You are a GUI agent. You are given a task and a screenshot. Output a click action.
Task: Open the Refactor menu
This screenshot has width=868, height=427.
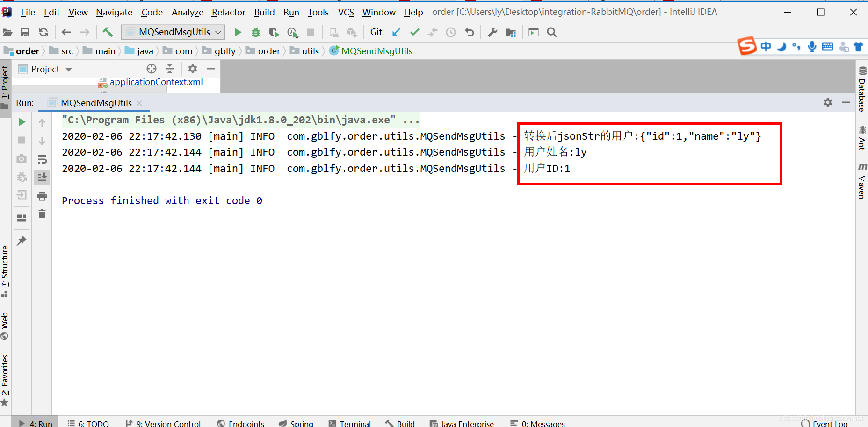pos(228,12)
